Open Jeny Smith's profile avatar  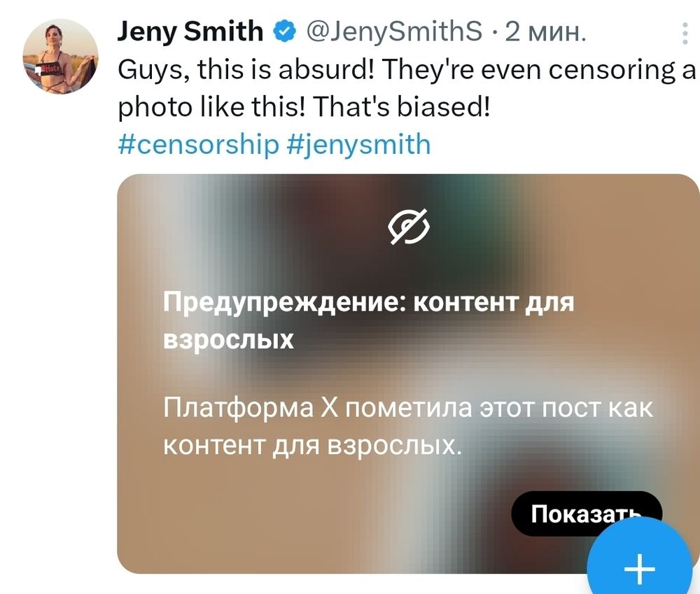point(60,56)
